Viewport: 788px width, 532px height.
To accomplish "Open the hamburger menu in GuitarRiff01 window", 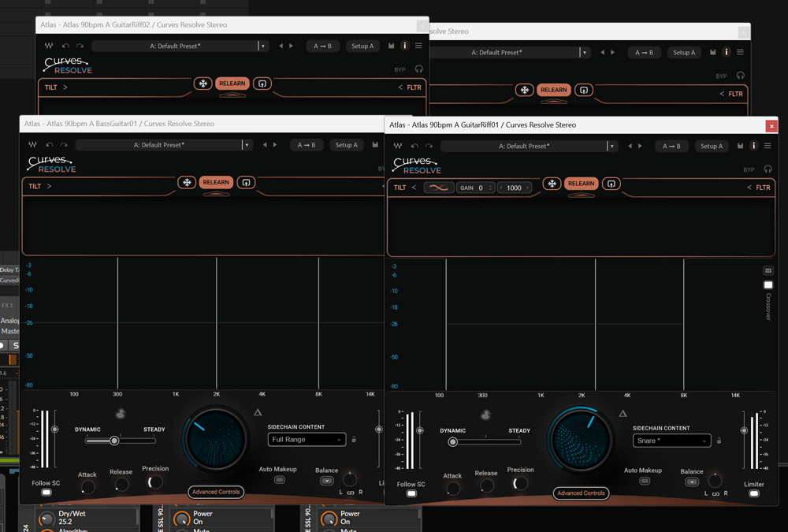I will point(768,146).
